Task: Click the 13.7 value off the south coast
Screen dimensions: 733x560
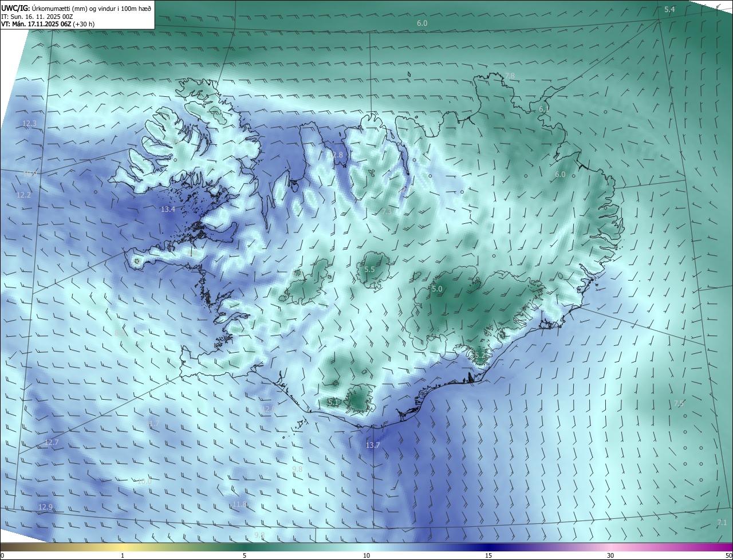Action: (x=373, y=445)
